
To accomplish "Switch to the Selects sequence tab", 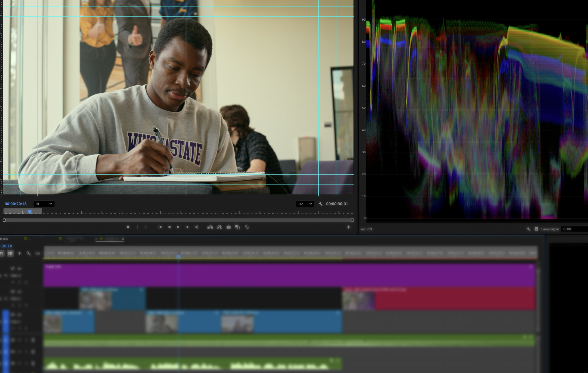I will pyautogui.click(x=4, y=239).
